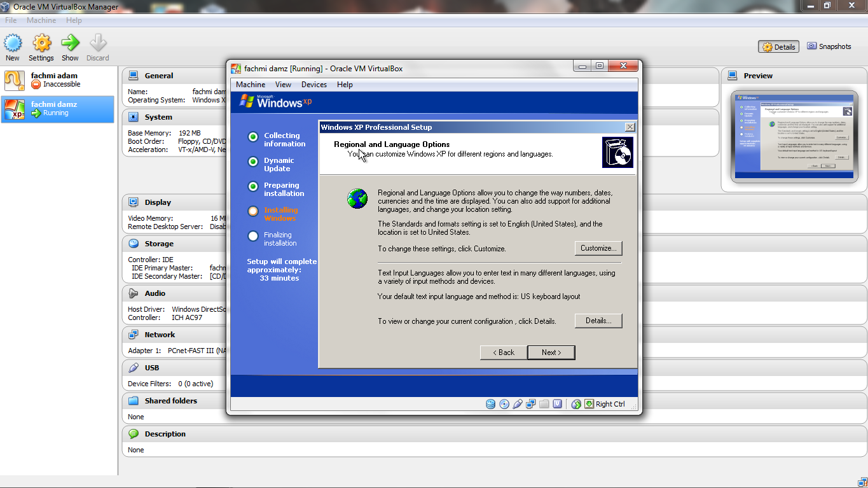Click the Windows XP logo in VM screen
The image size is (868, 488).
tap(275, 101)
